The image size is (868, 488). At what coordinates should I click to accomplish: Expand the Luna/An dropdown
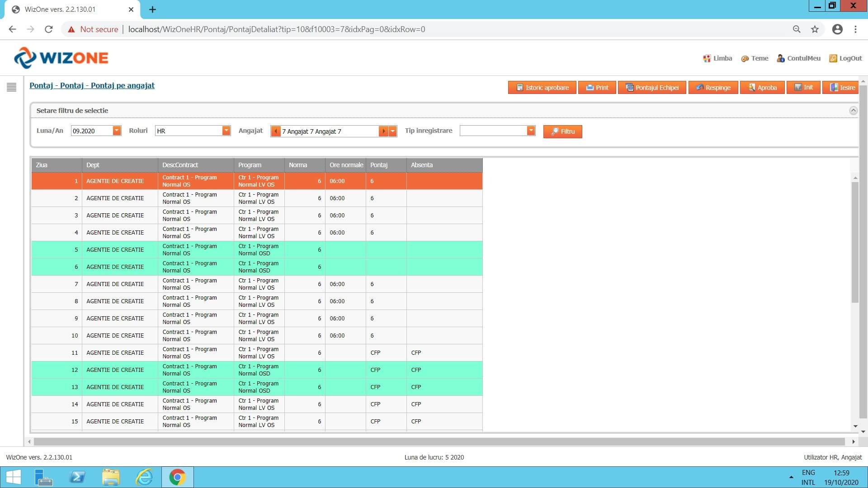click(x=117, y=131)
